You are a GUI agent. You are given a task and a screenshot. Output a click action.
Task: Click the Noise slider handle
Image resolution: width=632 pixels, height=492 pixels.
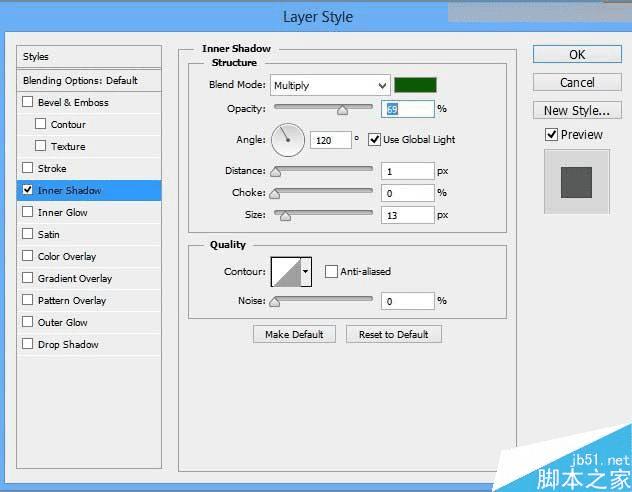click(274, 302)
